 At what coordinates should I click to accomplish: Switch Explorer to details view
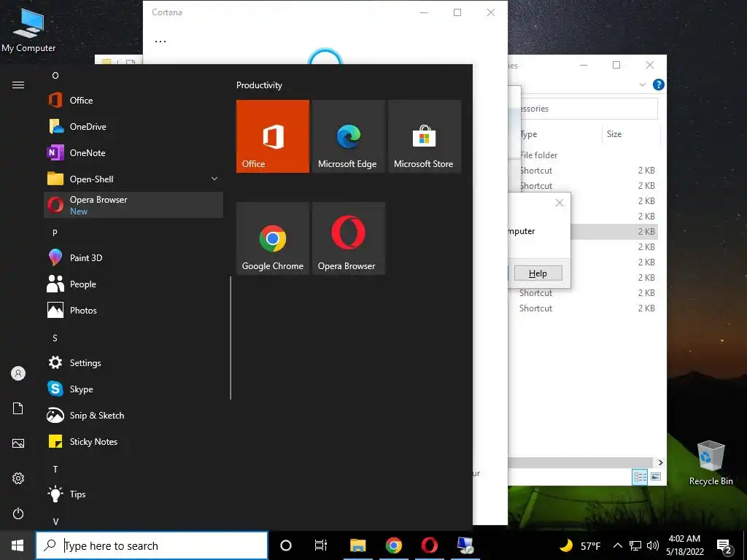tap(640, 477)
